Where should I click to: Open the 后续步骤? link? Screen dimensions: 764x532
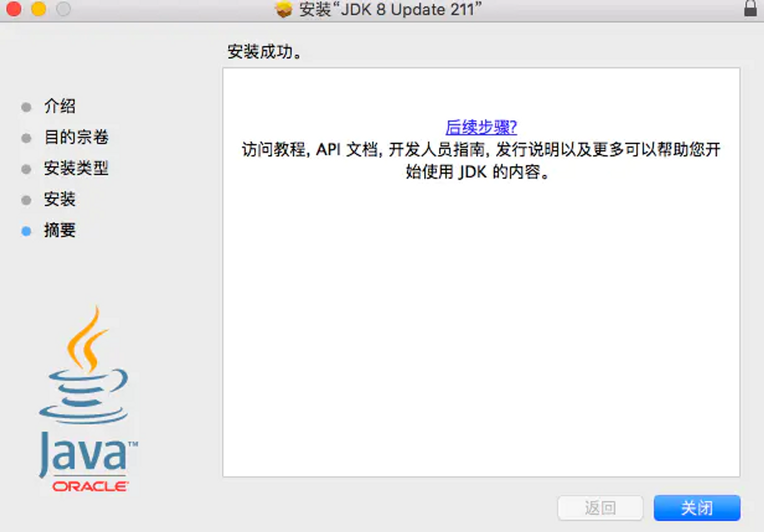tap(481, 127)
